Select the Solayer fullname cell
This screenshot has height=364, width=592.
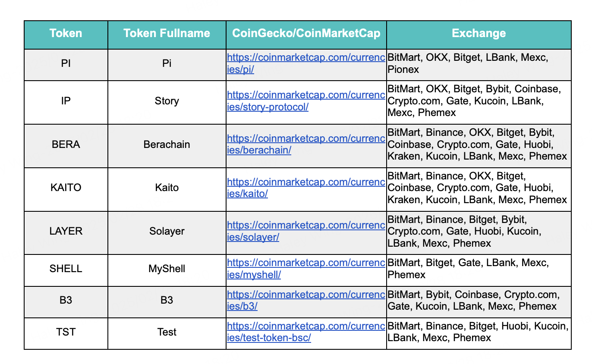(167, 232)
